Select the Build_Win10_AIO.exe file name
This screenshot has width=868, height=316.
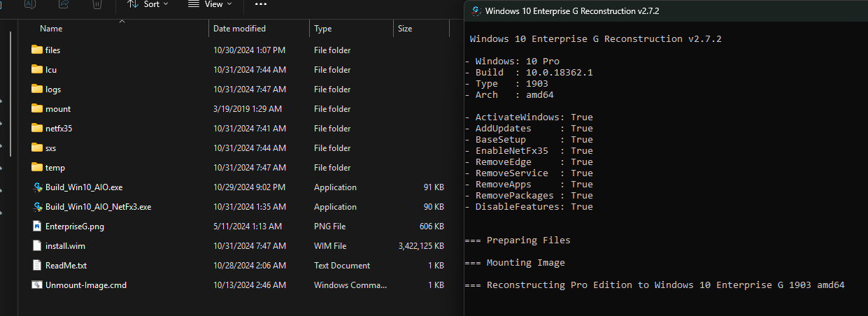[84, 187]
